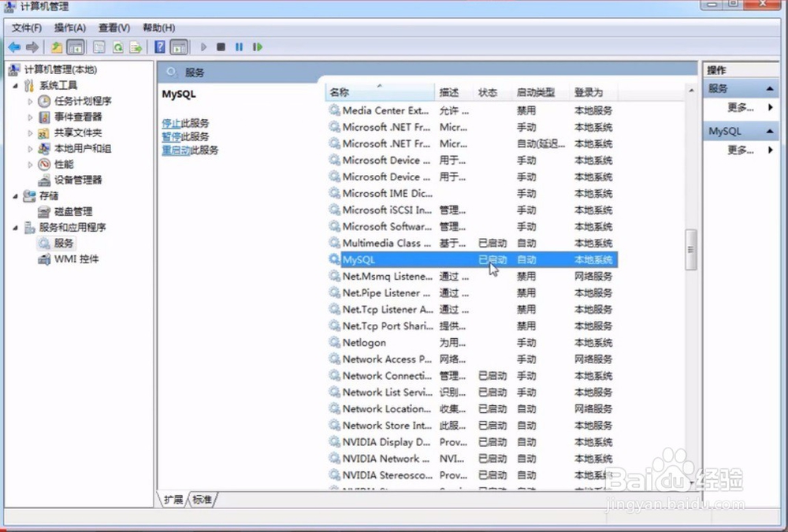Screen dimensions: 788x532
Task: Collapse the 系统工具 tree node
Action: click(15, 85)
